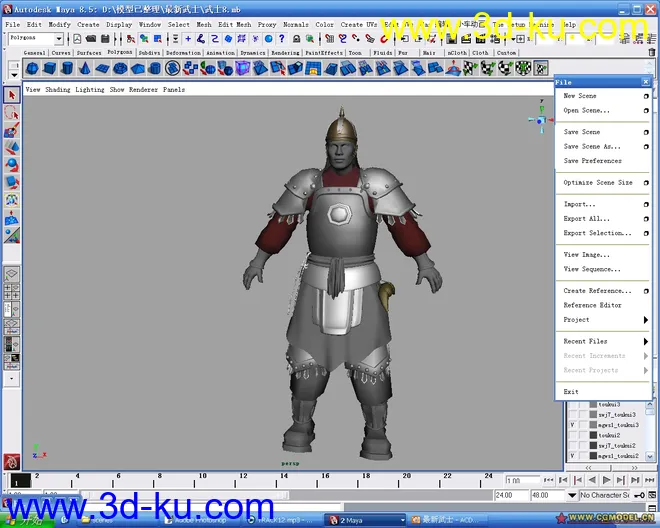The width and height of the screenshot is (660, 528).
Task: Open option box beside Save Scene As
Action: point(645,147)
